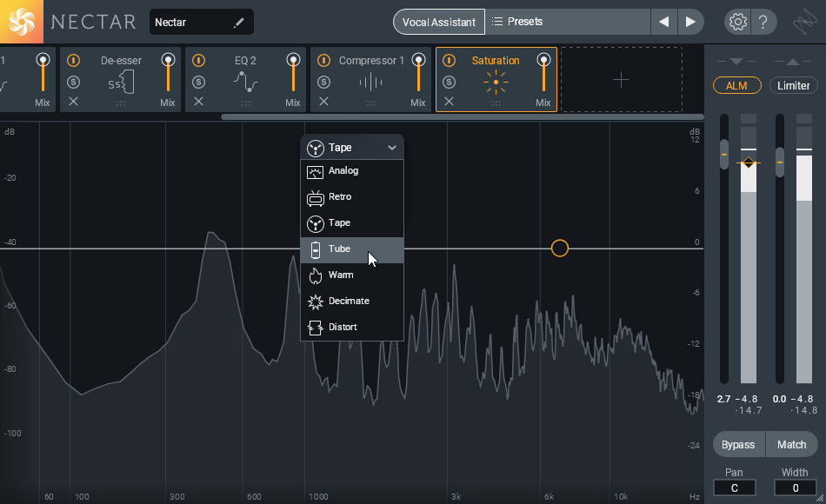
Task: Click the input level value 2.7
Action: coord(723,399)
